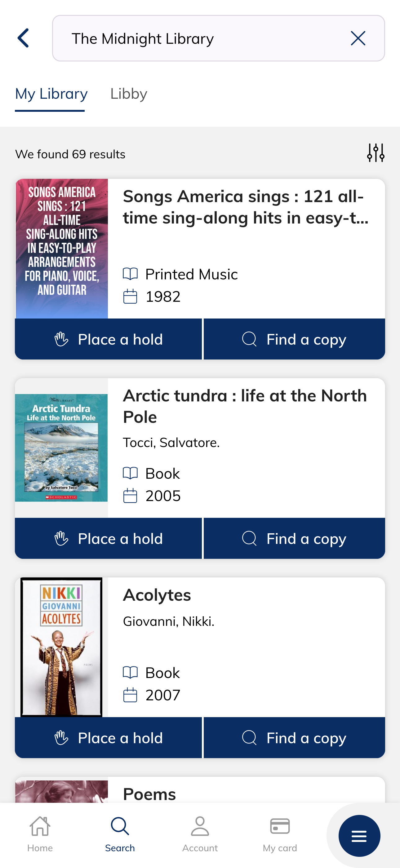Image resolution: width=400 pixels, height=868 pixels.
Task: Place a hold on Arctic tundra
Action: [x=109, y=538]
